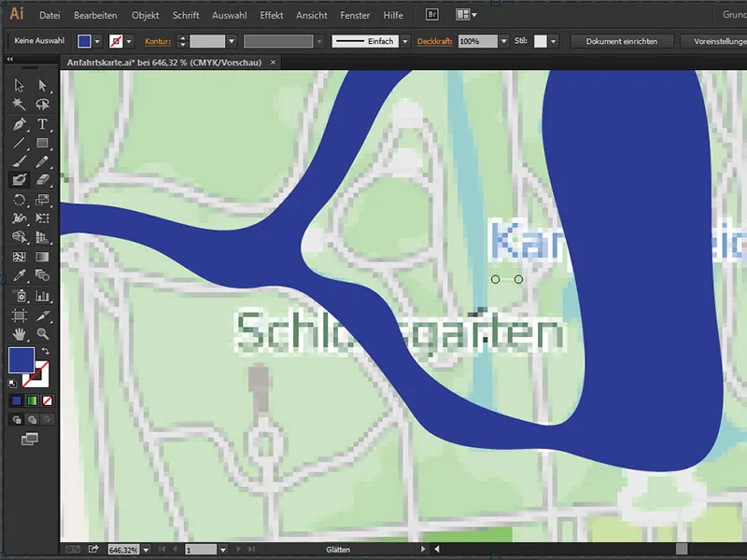Image resolution: width=747 pixels, height=560 pixels.
Task: Select the Hand tool
Action: [19, 334]
